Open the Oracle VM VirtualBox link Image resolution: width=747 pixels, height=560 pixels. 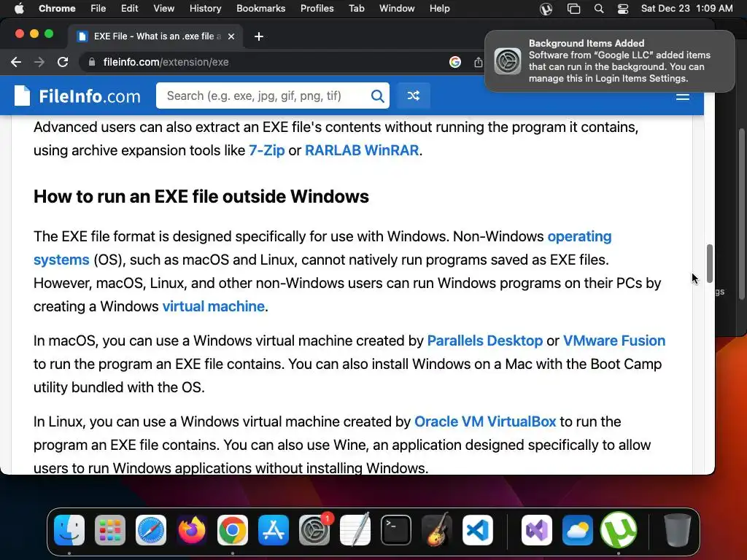(485, 422)
